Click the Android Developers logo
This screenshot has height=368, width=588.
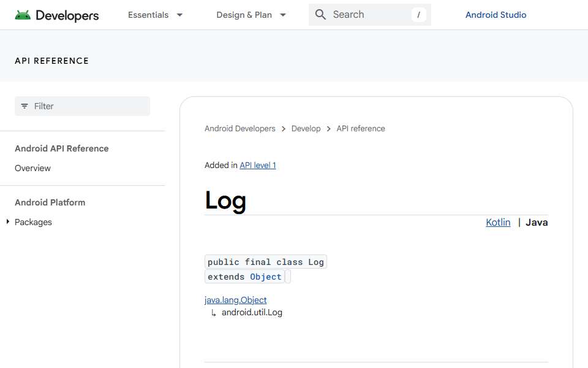pos(56,15)
